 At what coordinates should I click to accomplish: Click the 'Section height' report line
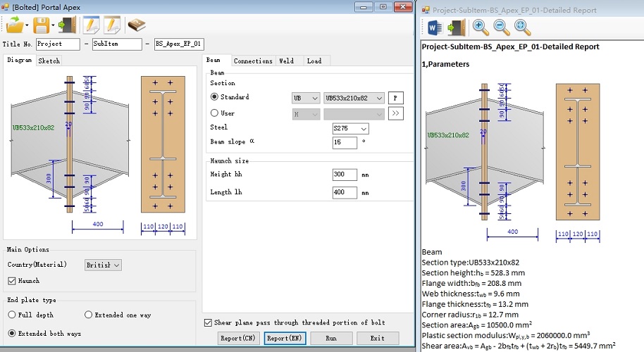click(x=473, y=273)
